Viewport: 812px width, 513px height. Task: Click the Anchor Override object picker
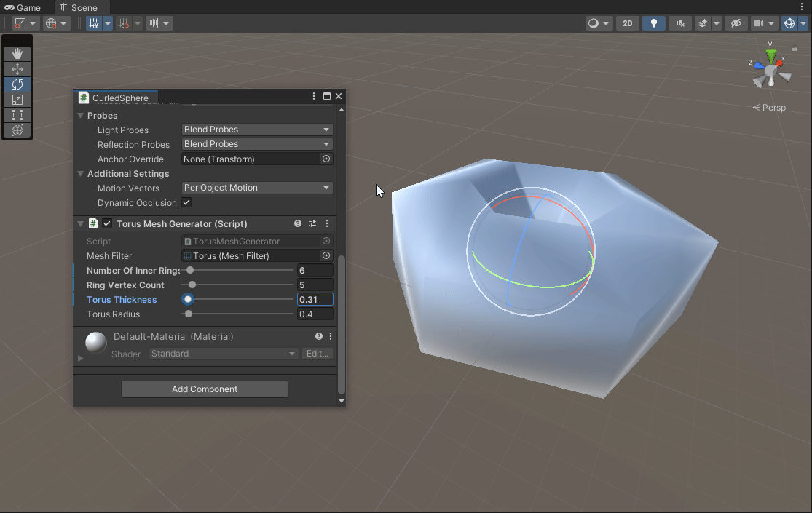tap(326, 159)
